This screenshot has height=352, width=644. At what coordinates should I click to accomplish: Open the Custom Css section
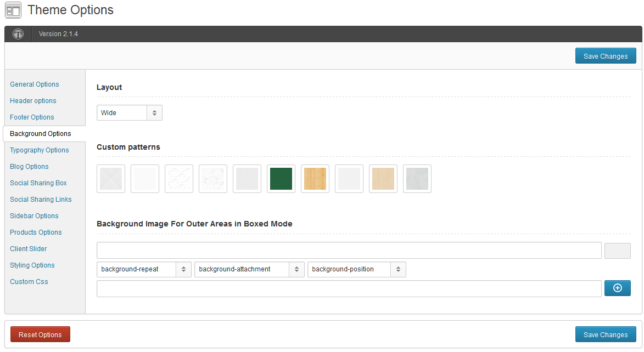click(29, 281)
